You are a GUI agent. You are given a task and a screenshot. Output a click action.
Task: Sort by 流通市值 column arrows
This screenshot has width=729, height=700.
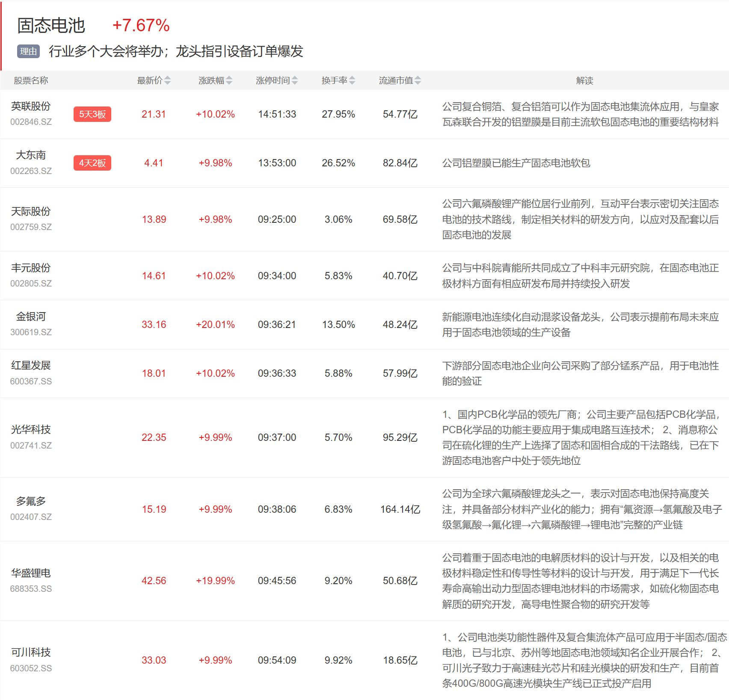[x=418, y=80]
